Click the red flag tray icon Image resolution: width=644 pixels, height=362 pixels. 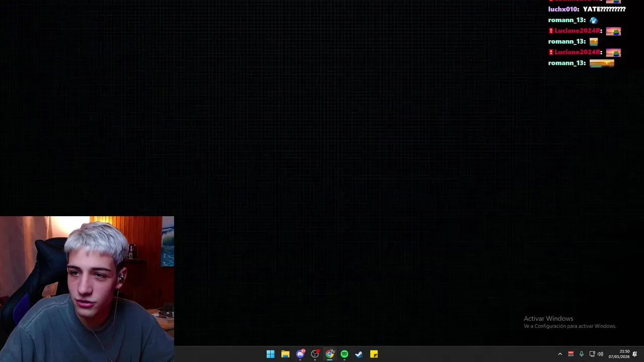click(x=571, y=354)
